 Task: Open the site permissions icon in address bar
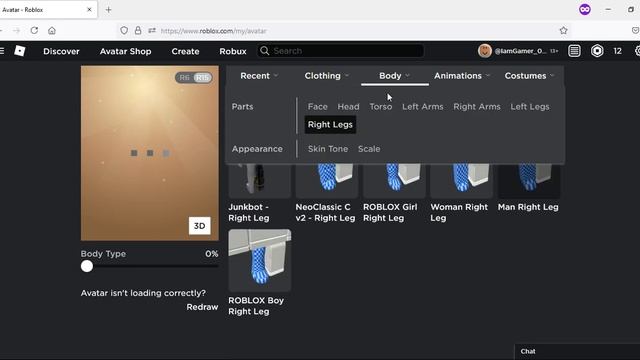pyautogui.click(x=152, y=31)
